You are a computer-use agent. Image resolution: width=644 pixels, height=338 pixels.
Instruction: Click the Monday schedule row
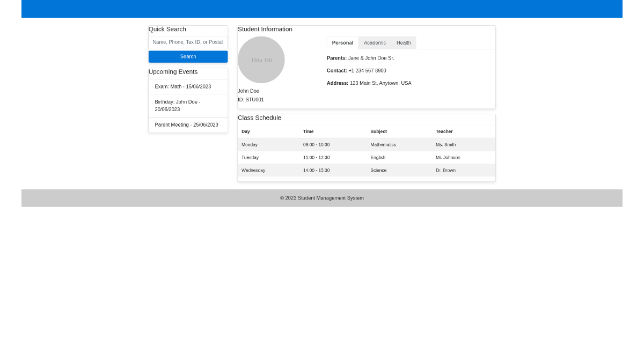click(x=367, y=144)
